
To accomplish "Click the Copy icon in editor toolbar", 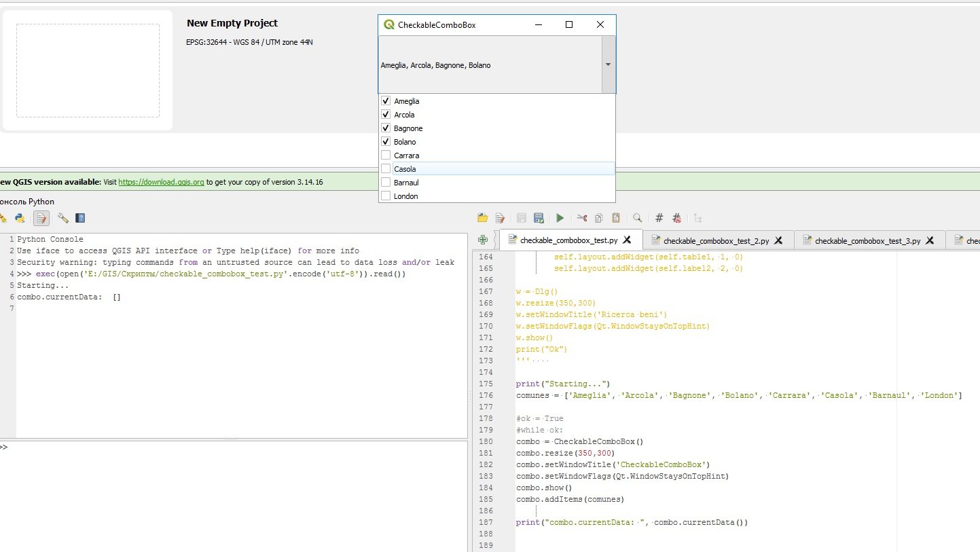I will click(x=599, y=218).
